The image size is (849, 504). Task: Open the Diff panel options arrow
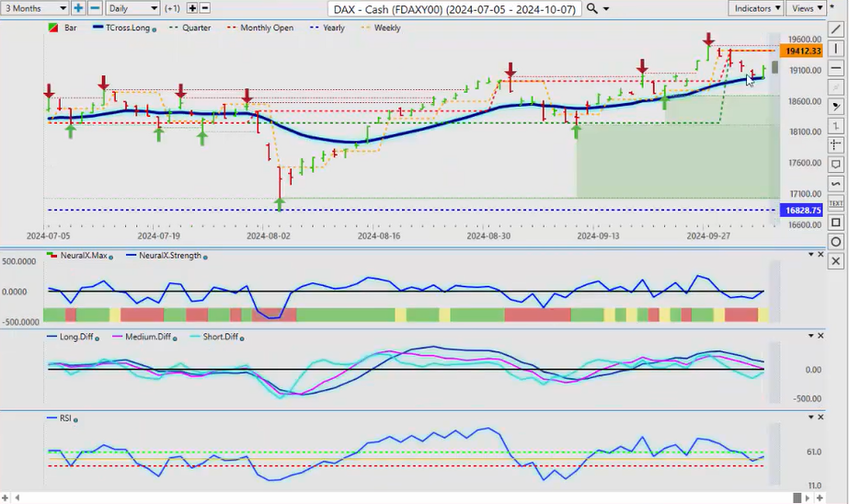point(811,336)
